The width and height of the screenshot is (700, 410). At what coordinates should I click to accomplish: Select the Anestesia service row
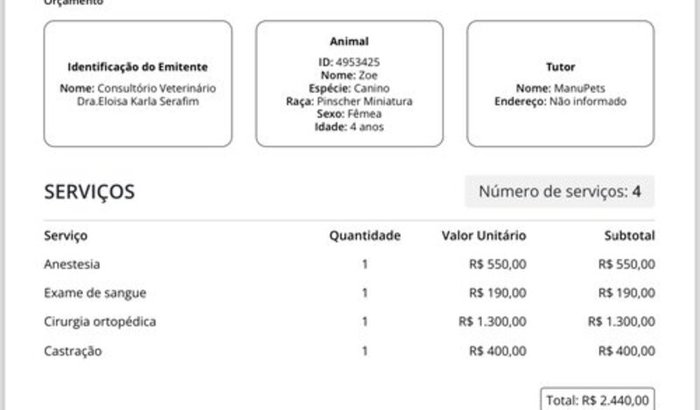coord(349,264)
